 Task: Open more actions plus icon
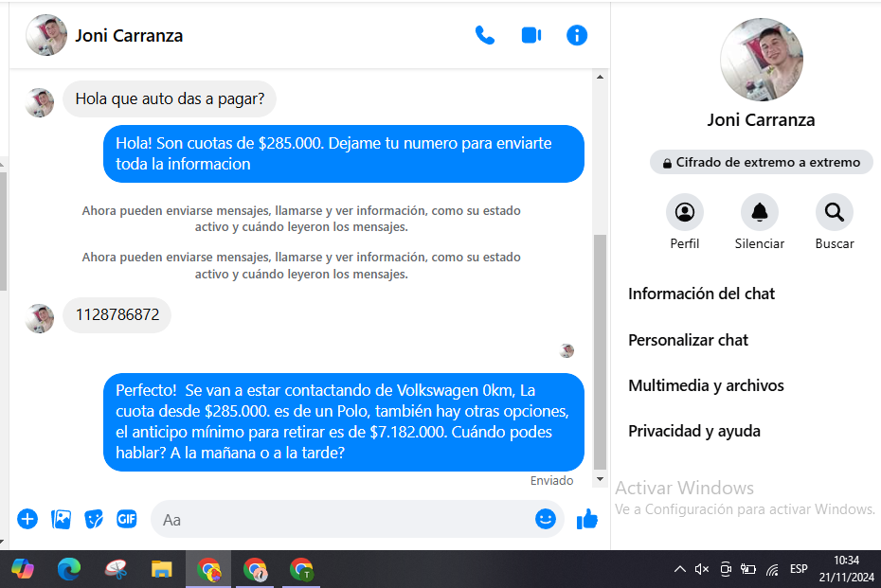pos(27,519)
